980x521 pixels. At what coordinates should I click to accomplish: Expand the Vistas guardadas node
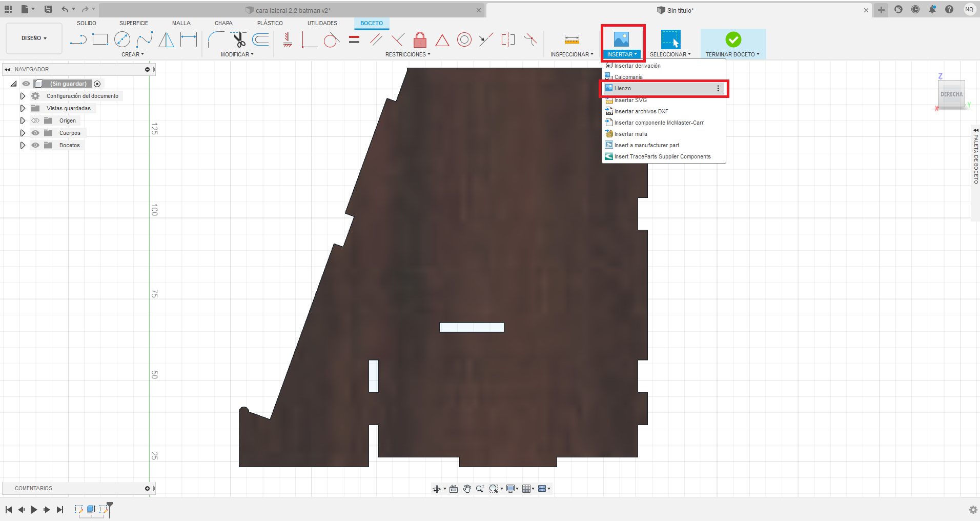(23, 108)
